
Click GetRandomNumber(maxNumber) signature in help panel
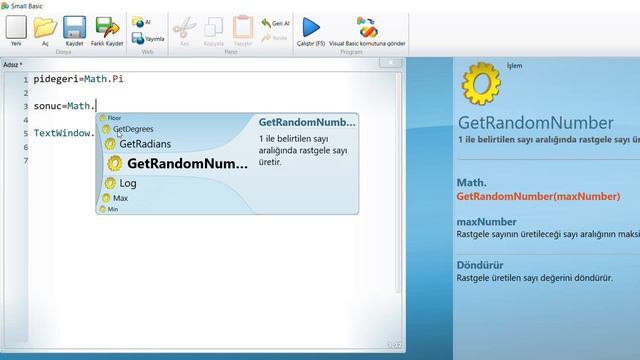(538, 196)
